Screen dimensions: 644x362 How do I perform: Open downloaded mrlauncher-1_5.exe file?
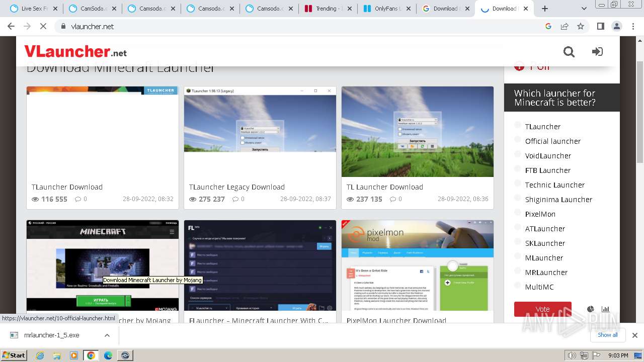point(51,335)
